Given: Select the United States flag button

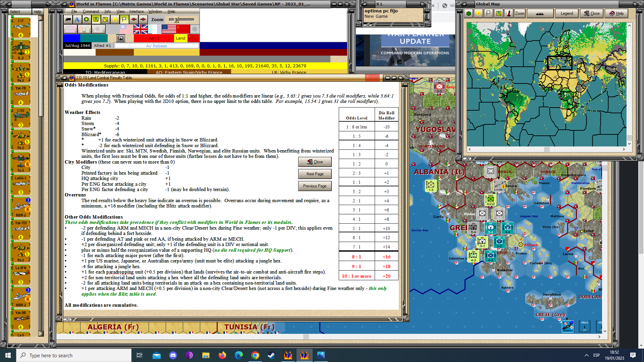Looking at the screenshot, I should tap(169, 29).
